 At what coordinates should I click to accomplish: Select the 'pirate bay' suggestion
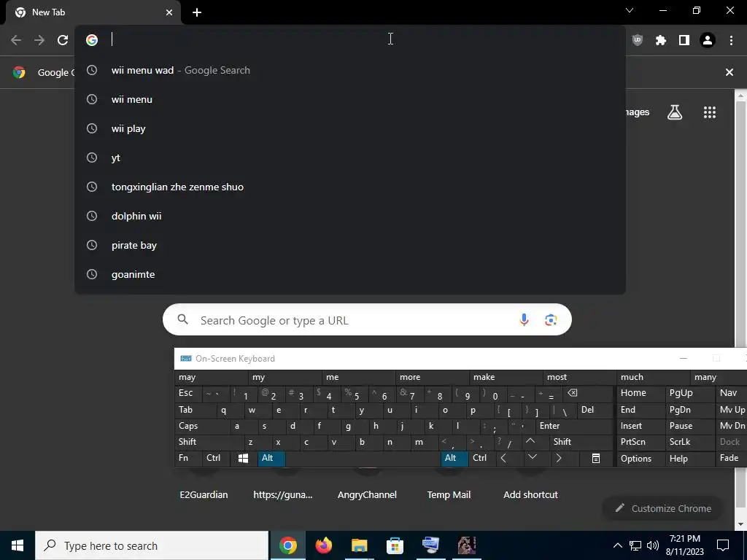[350, 245]
